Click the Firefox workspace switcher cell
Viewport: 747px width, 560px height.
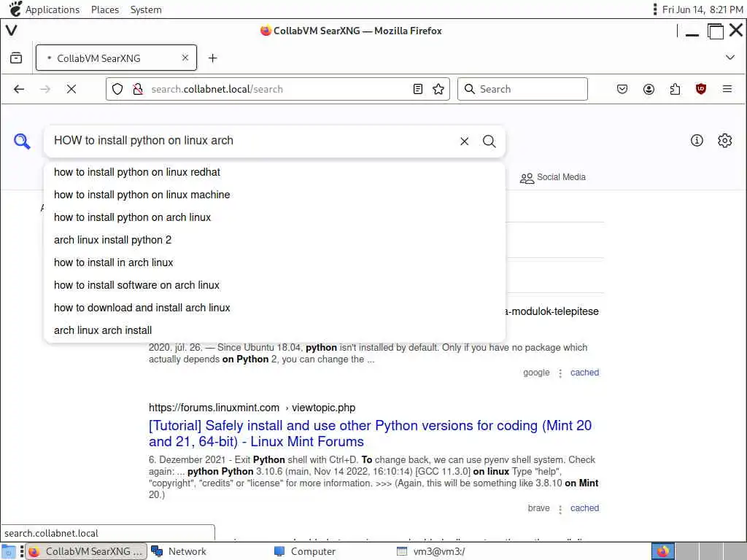[x=662, y=551]
